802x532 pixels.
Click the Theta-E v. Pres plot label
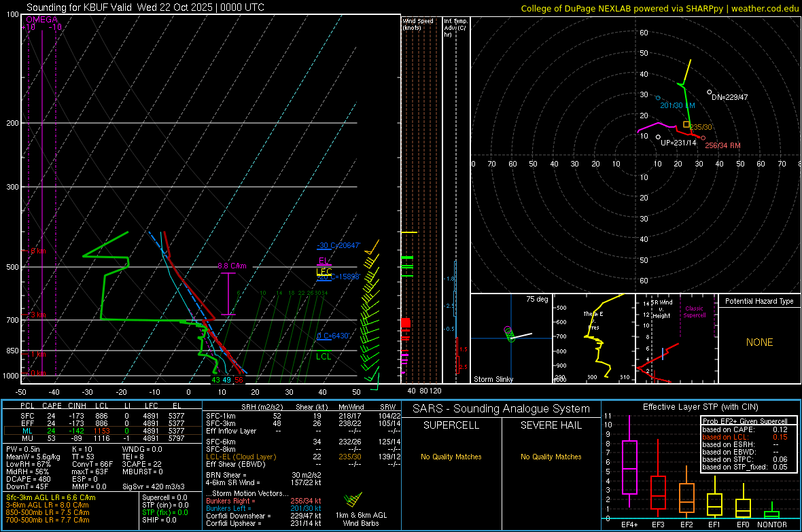593,320
